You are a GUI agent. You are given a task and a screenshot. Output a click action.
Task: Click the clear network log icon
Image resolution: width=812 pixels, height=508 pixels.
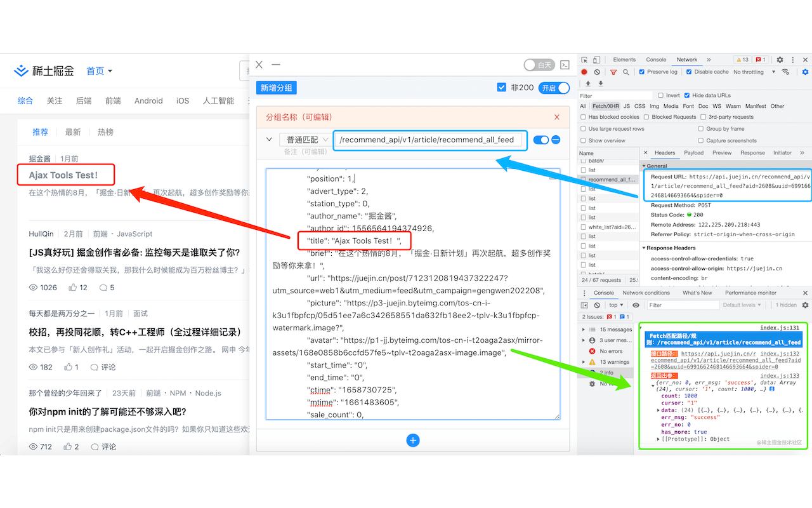pyautogui.click(x=597, y=72)
